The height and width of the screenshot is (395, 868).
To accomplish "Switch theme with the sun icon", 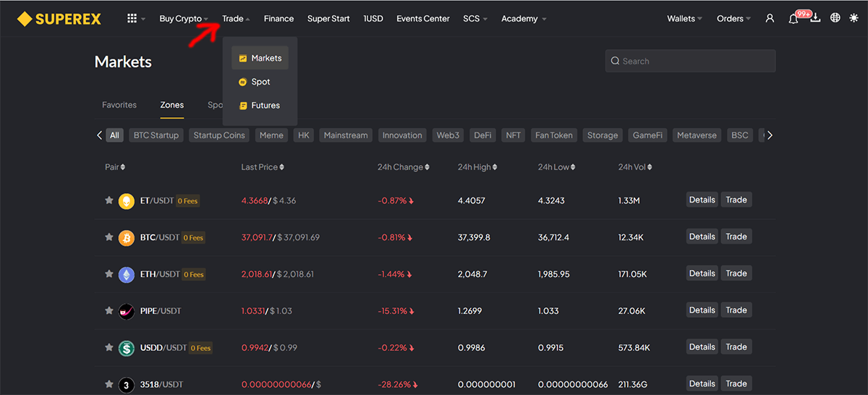I will (x=855, y=18).
